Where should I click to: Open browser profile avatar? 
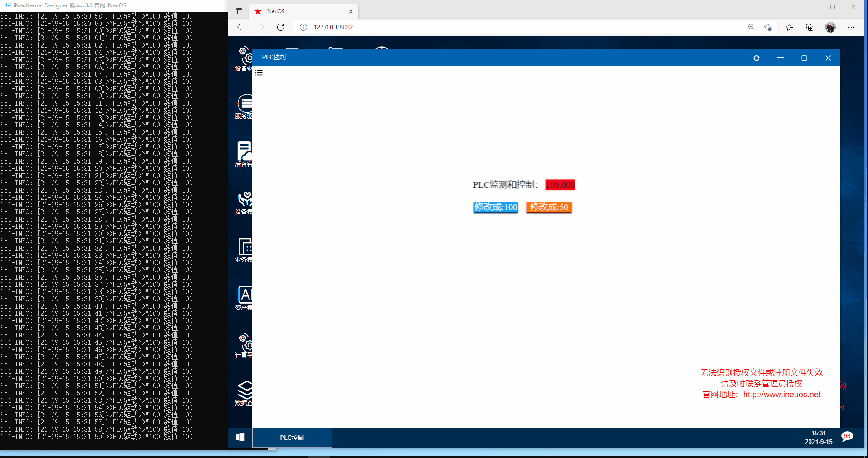830,27
